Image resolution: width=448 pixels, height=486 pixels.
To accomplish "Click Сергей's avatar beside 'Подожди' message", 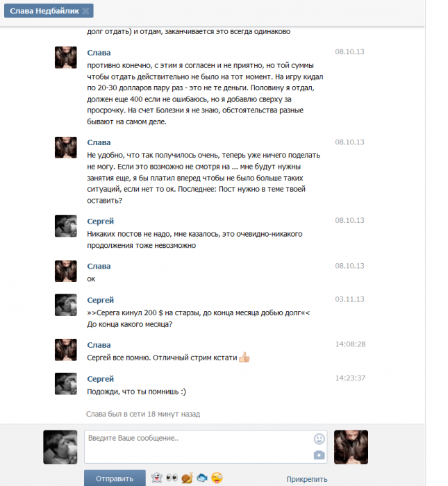I will 66,384.
